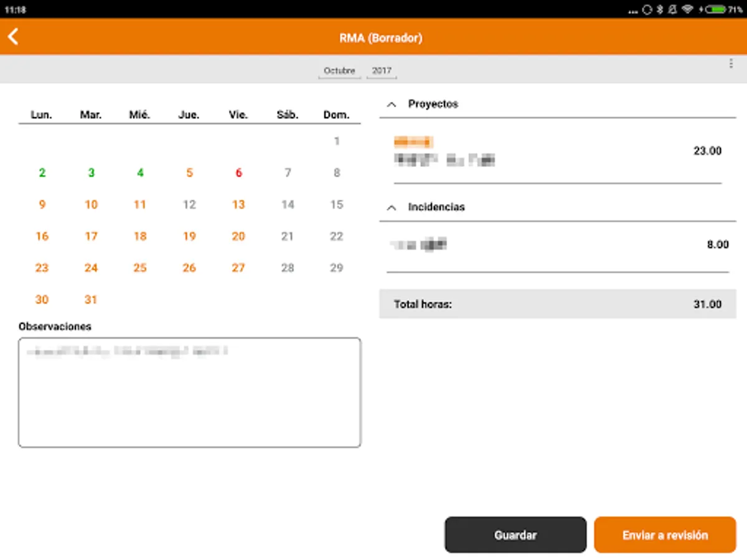The height and width of the screenshot is (560, 747).
Task: Select day 1 in the calendar
Action: click(x=337, y=141)
